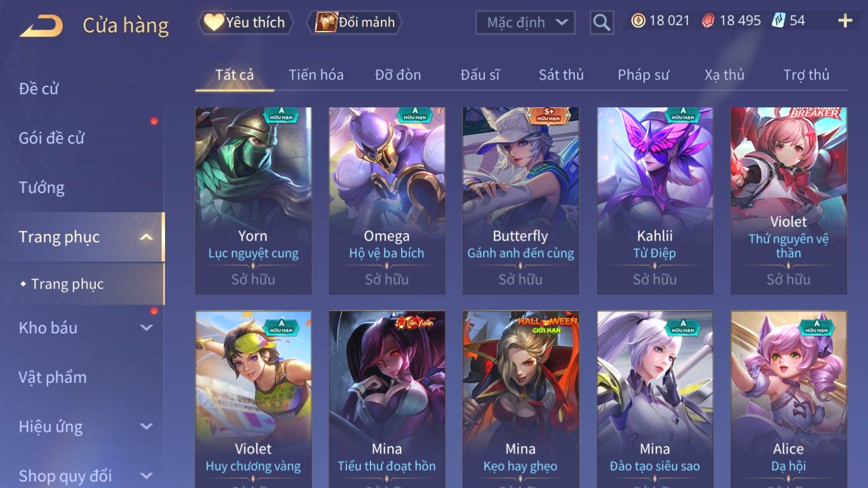Expand the Hiệu ứng sidebar section
The width and height of the screenshot is (868, 488).
147,426
